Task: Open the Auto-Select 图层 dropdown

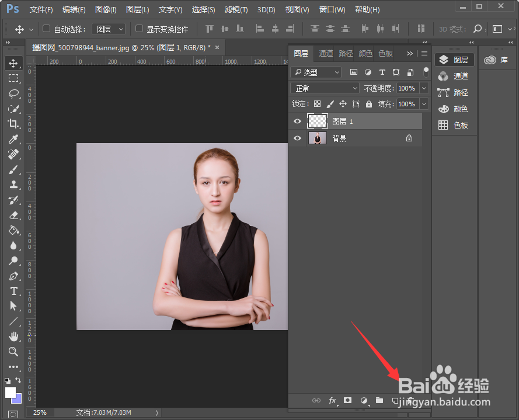Action: [109, 29]
